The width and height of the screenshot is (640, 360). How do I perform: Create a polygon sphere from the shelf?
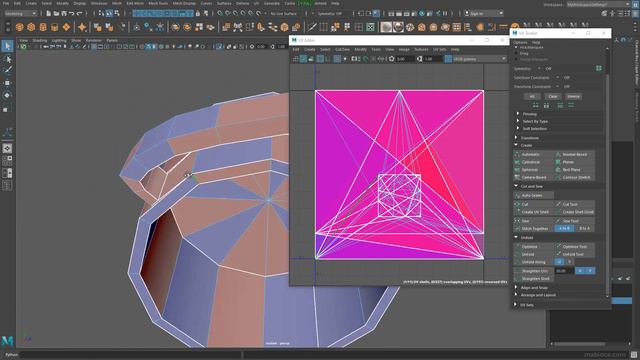(x=20, y=27)
